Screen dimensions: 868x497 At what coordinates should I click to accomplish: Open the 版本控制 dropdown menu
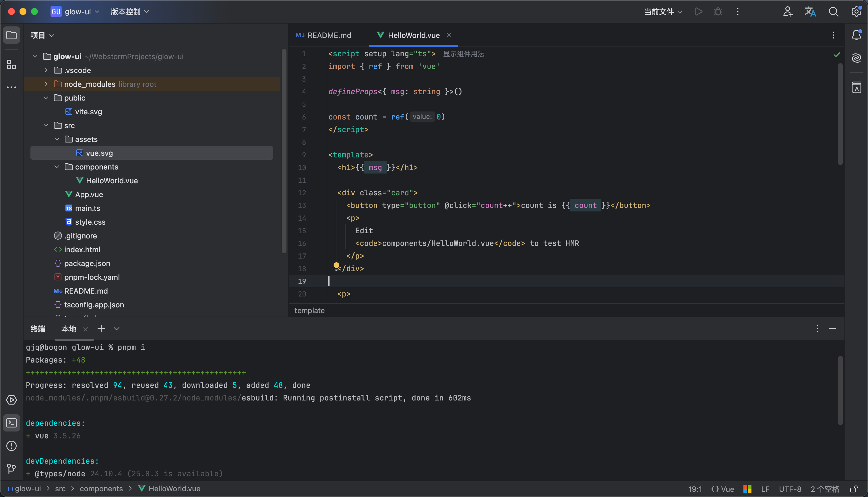pos(130,11)
